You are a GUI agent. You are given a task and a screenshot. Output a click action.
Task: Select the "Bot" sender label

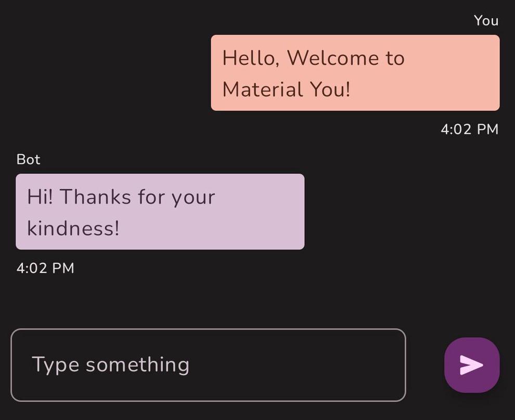(x=29, y=159)
